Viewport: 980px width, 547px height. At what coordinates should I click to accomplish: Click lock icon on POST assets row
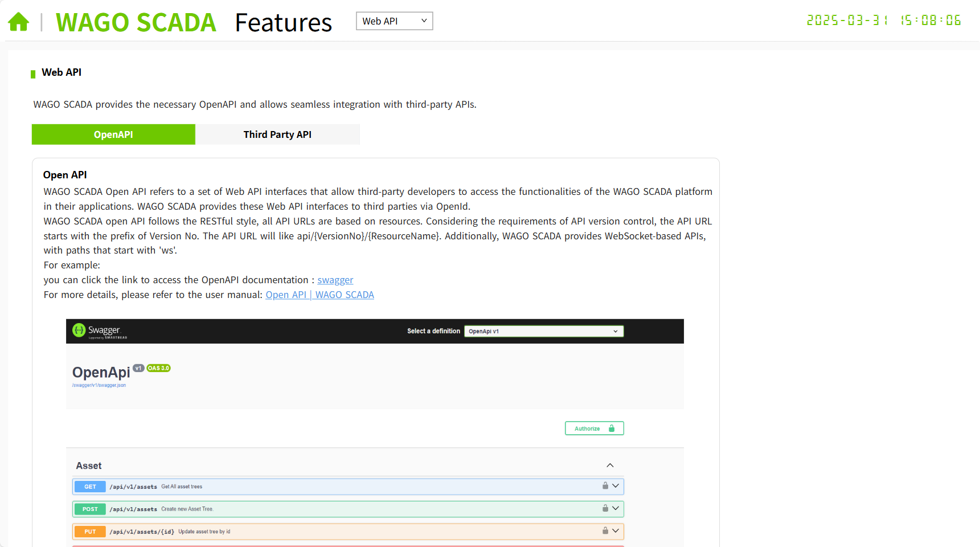point(605,508)
